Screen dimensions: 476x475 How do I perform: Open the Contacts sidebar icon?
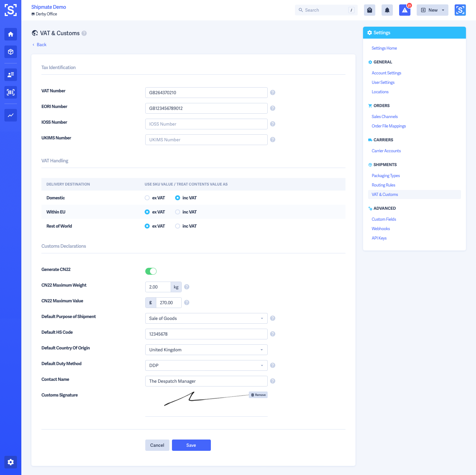tap(11, 75)
